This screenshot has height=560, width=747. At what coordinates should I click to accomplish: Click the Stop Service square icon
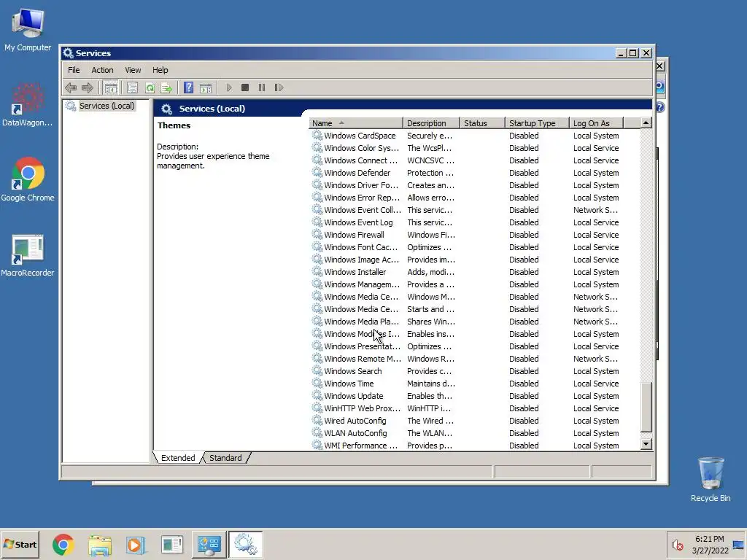click(x=245, y=87)
